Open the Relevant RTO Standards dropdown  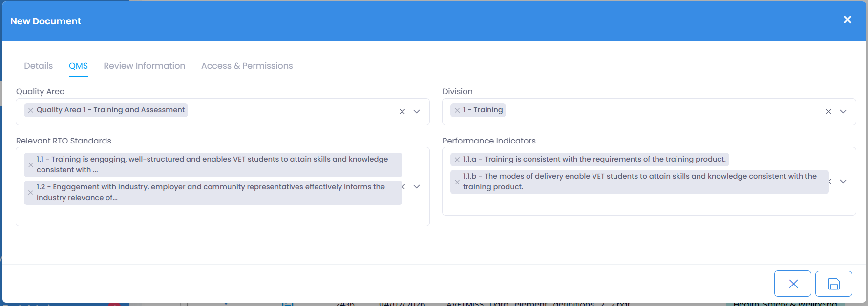click(417, 187)
